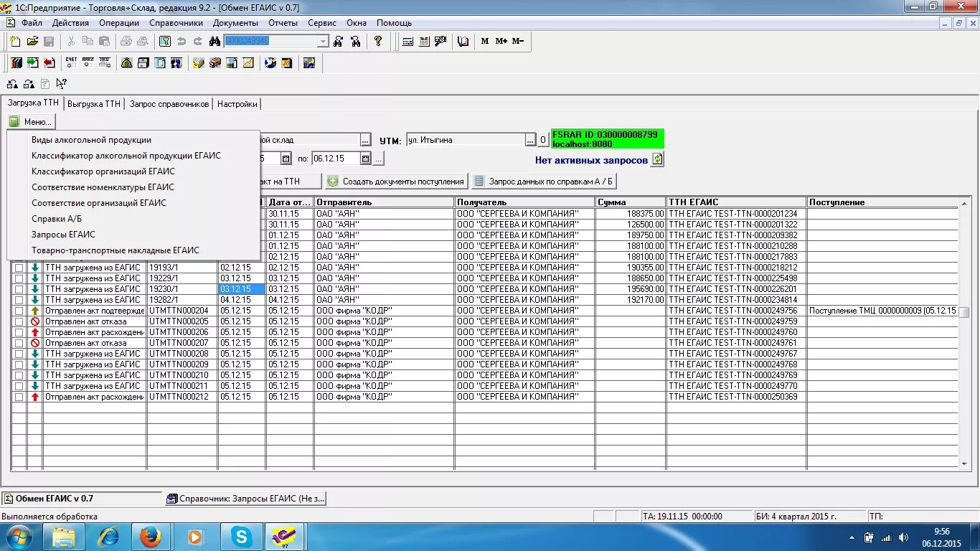Click red prohibited icon in row UTMTTN000205
Screen dimensions: 980x551
click(x=35, y=321)
